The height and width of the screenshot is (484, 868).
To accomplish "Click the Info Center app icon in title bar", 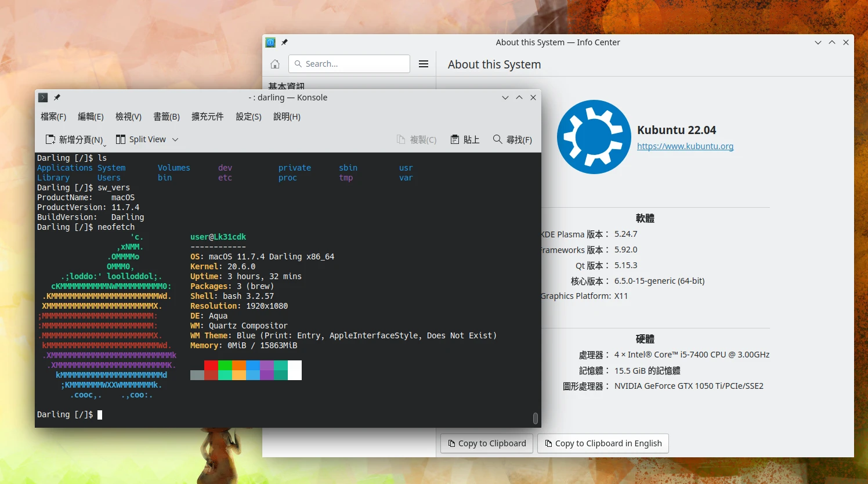I will point(270,42).
